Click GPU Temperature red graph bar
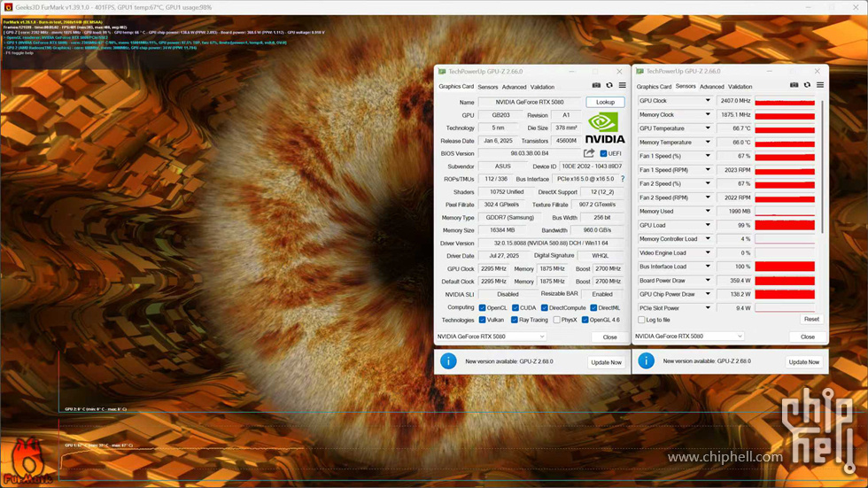The width and height of the screenshot is (868, 488). [785, 129]
